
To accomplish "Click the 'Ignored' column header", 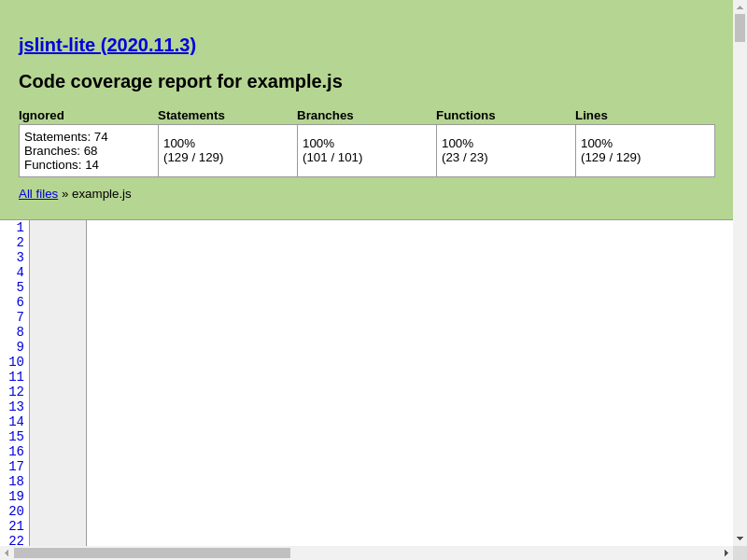I will point(41,115).
